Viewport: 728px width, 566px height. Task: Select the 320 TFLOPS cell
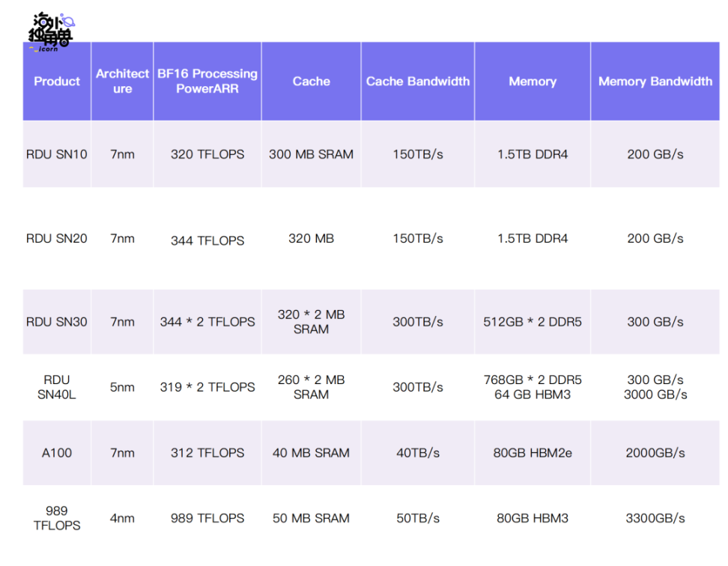coord(207,154)
